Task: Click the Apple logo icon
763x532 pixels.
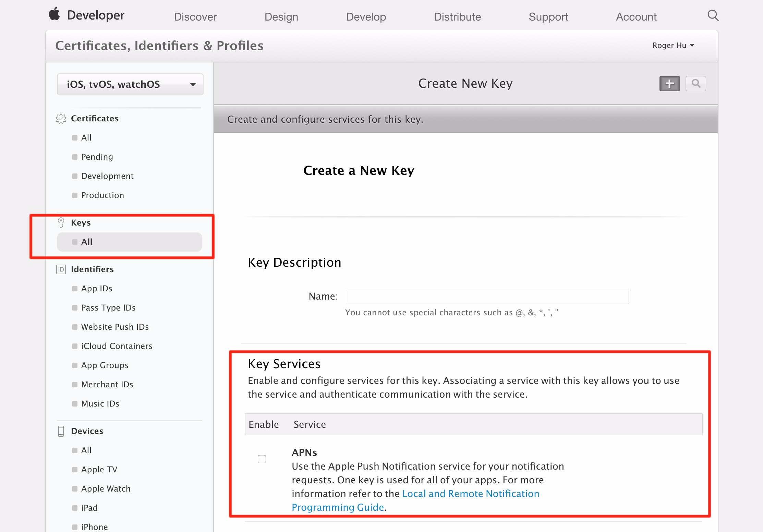Action: tap(54, 14)
